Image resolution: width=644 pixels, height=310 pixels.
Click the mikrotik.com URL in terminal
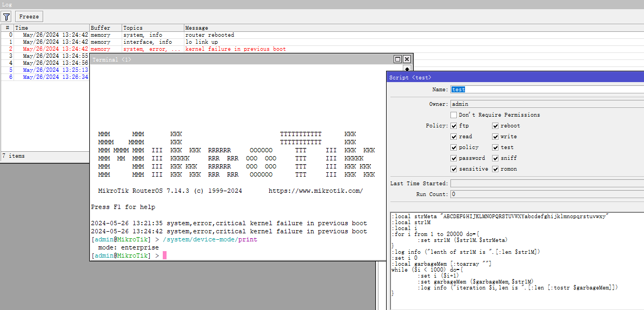click(316, 191)
